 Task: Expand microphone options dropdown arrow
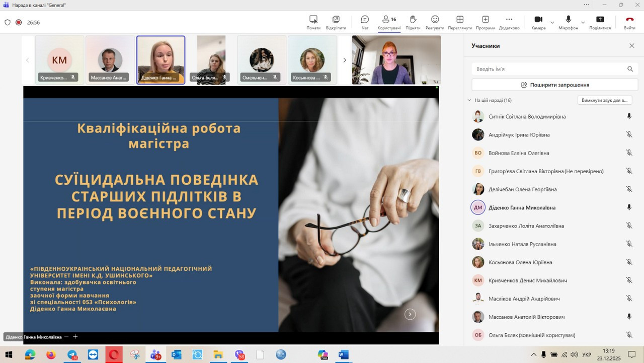[x=583, y=22]
